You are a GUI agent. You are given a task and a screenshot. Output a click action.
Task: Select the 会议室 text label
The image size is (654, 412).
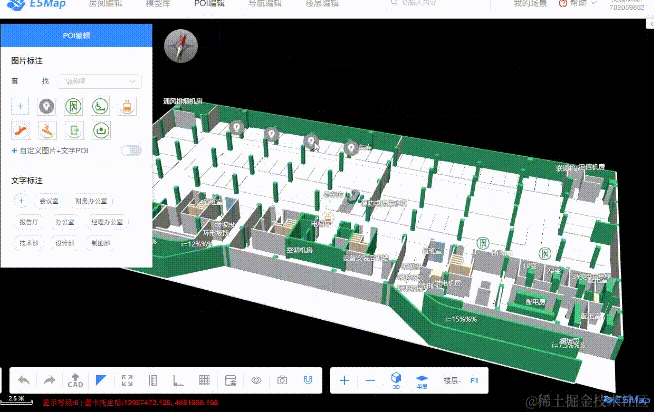point(49,201)
